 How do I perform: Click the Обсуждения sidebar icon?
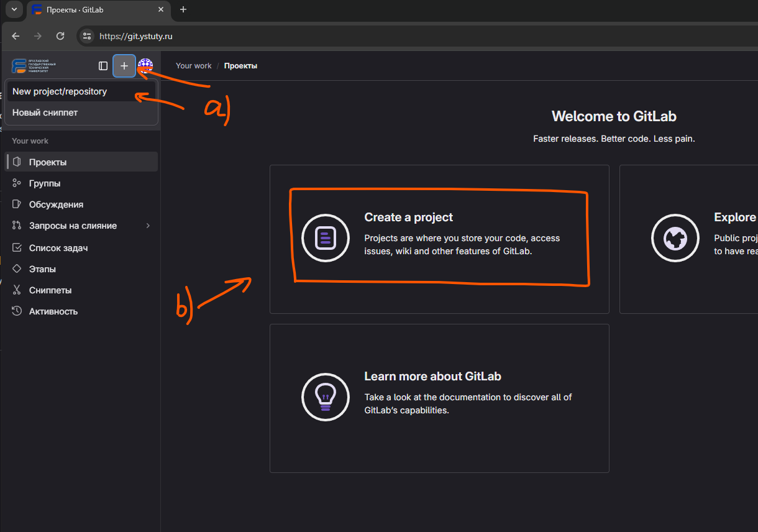coord(17,204)
